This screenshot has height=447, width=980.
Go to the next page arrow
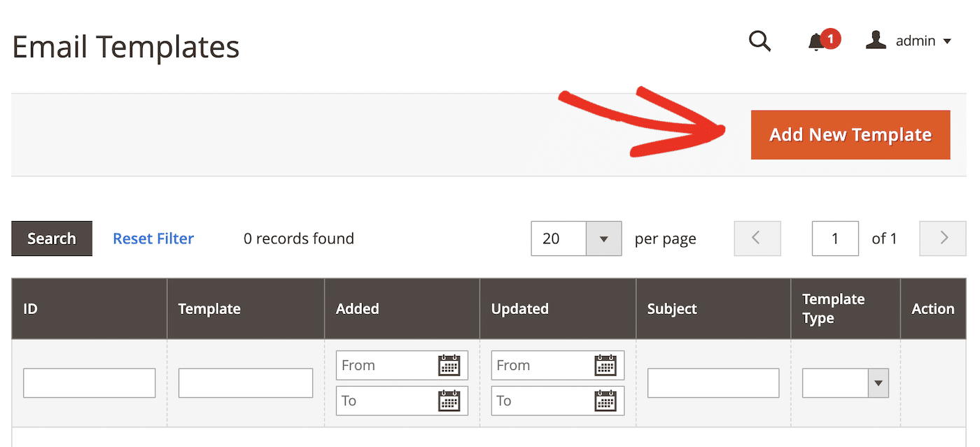(x=943, y=239)
